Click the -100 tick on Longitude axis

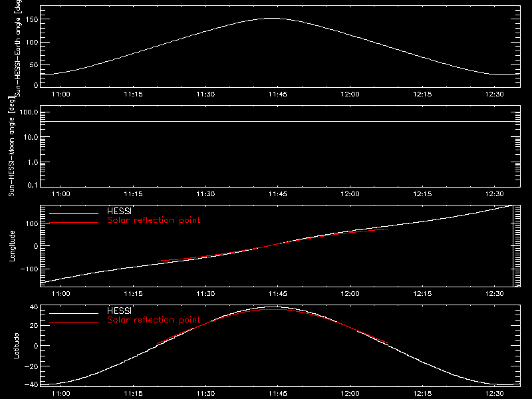click(x=29, y=269)
